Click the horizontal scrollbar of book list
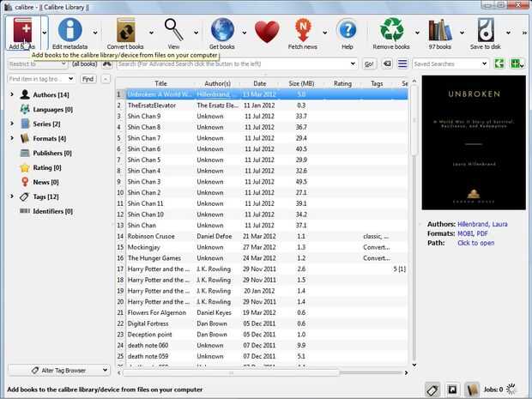 (231, 372)
